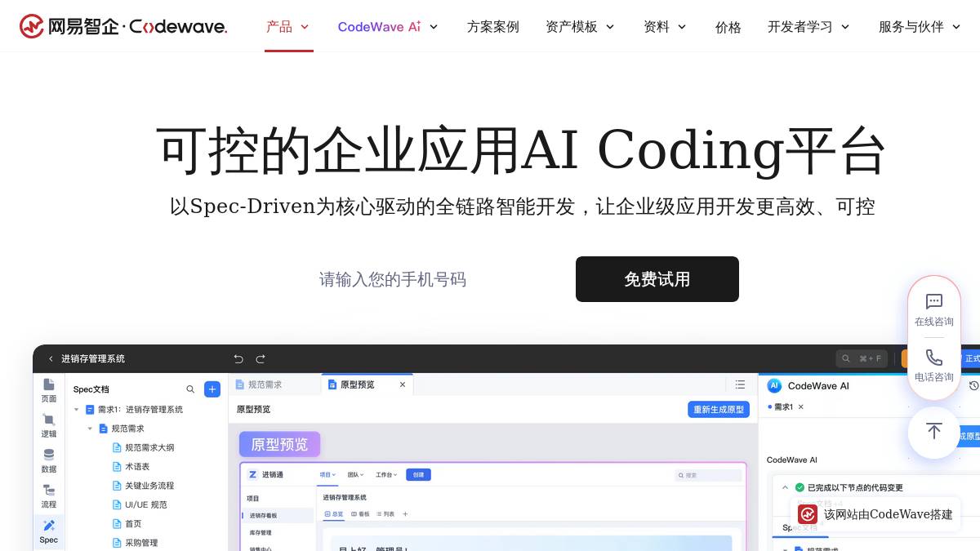Click the 重新生成原型 button
Screen dimensions: 980x551
[719, 409]
